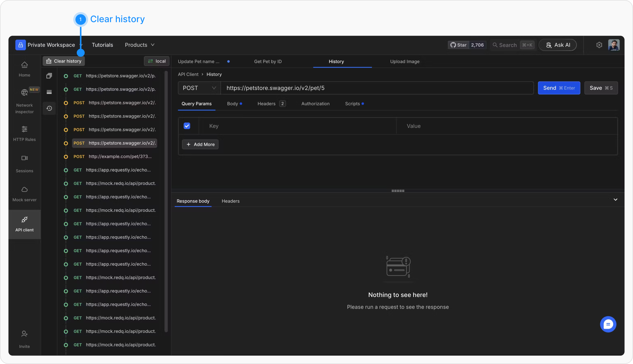Expand the Products menu
Viewport: 633px width, 364px height.
[x=140, y=45]
